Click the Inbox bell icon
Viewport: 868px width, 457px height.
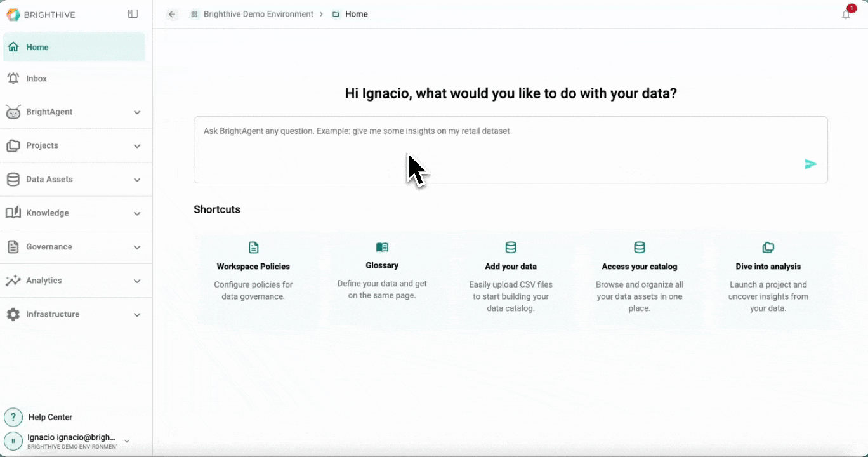pos(13,78)
